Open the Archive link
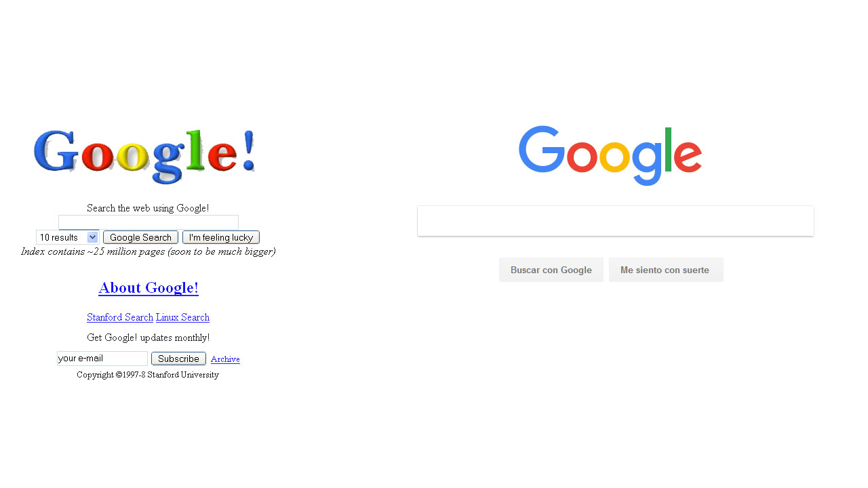This screenshot has height=488, width=868. coord(225,359)
